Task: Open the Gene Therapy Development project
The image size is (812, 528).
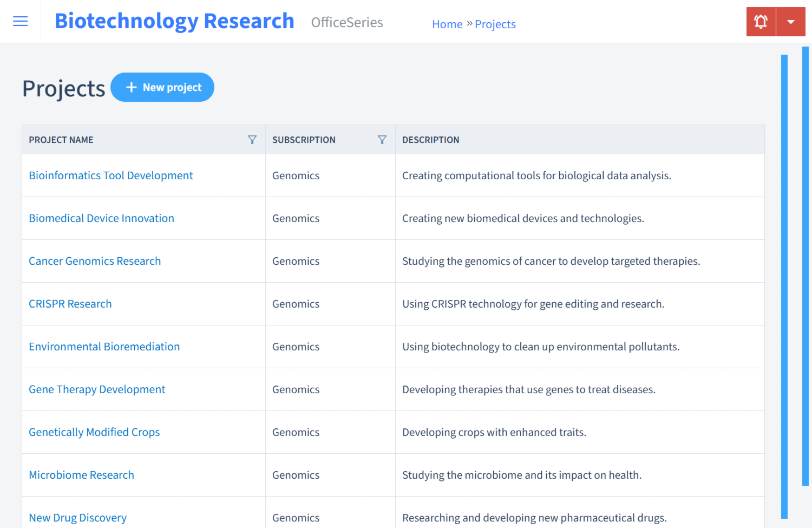Action: click(97, 389)
